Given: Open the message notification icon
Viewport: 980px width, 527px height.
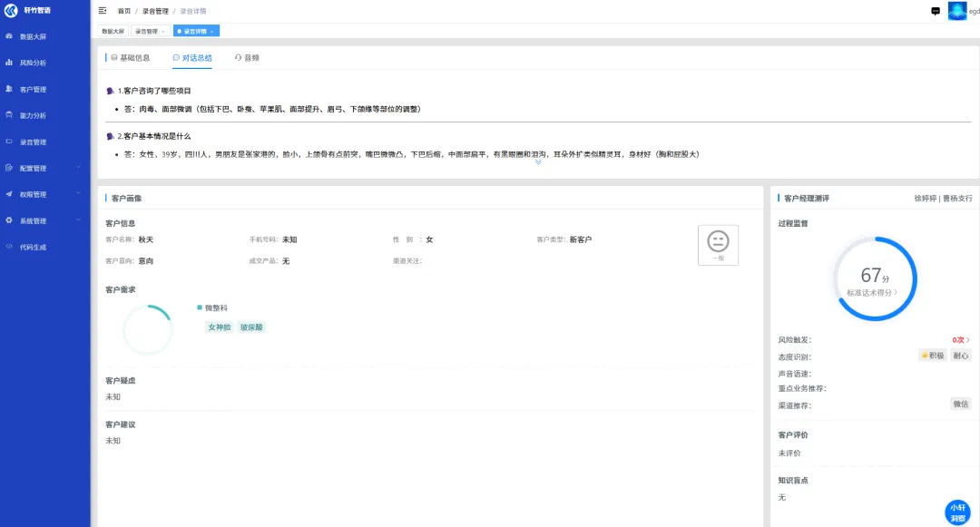Looking at the screenshot, I should click(936, 11).
